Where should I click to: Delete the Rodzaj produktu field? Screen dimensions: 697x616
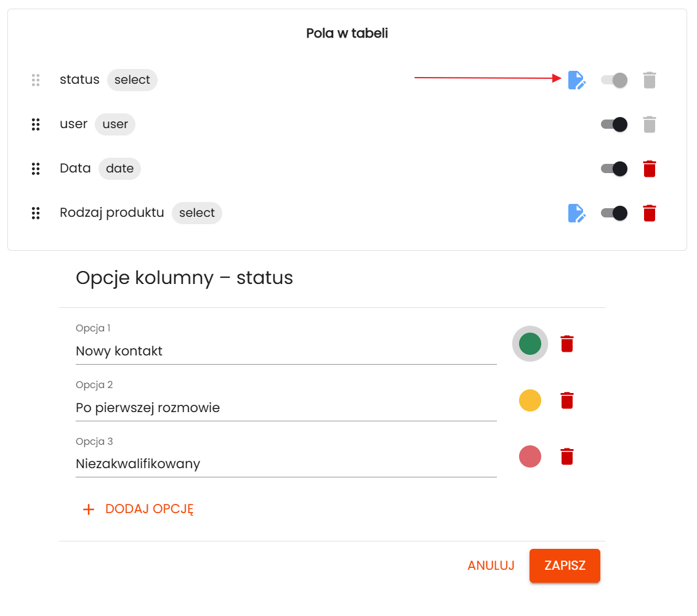point(650,213)
